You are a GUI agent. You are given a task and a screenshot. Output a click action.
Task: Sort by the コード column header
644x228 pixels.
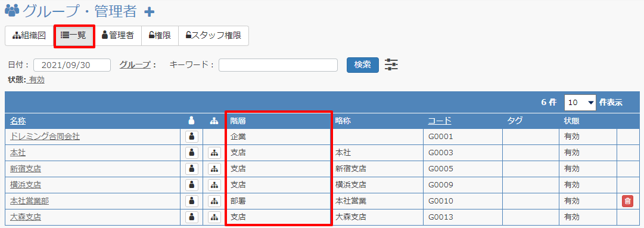point(440,121)
